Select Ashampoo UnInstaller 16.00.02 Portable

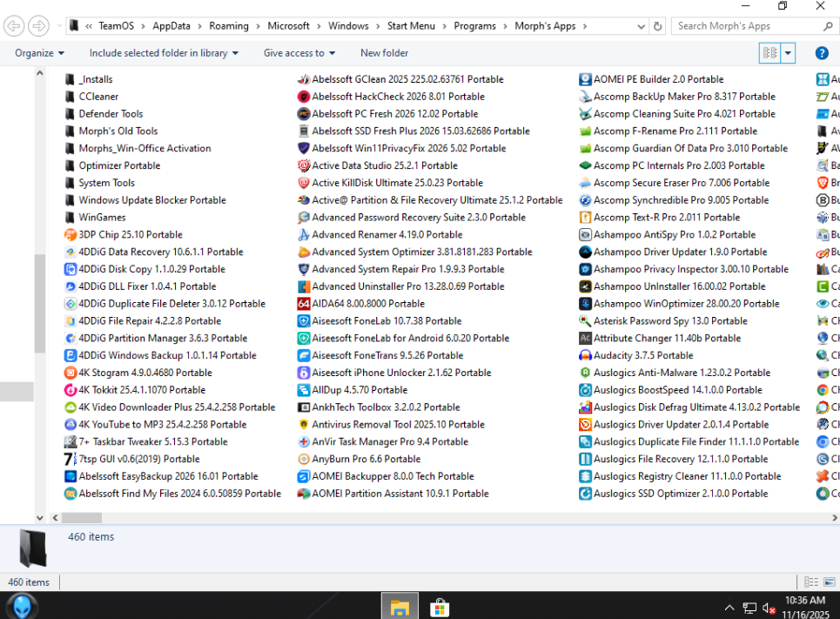(672, 286)
